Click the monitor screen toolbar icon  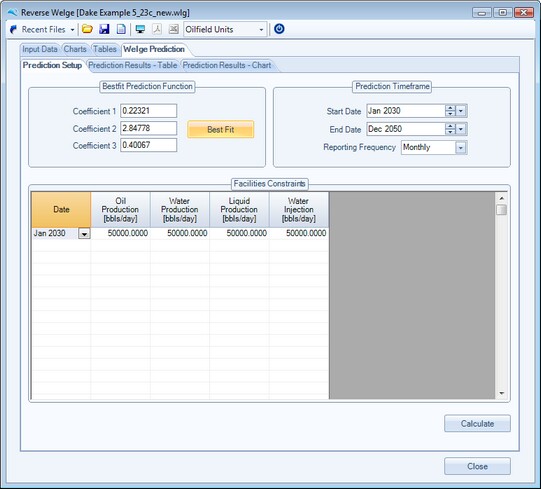point(140,29)
